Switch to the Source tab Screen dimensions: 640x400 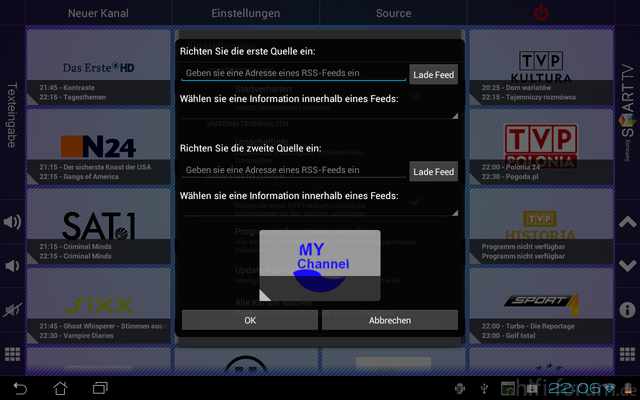pos(393,13)
